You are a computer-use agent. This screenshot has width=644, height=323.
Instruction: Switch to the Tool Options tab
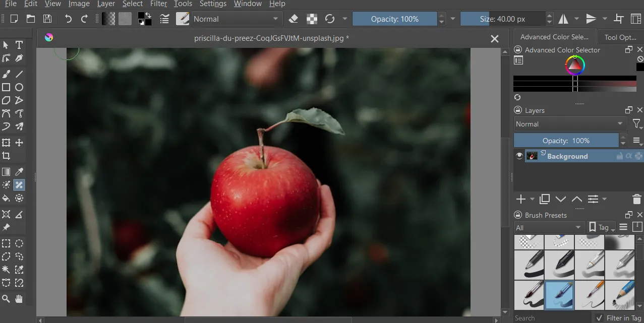pyautogui.click(x=620, y=37)
